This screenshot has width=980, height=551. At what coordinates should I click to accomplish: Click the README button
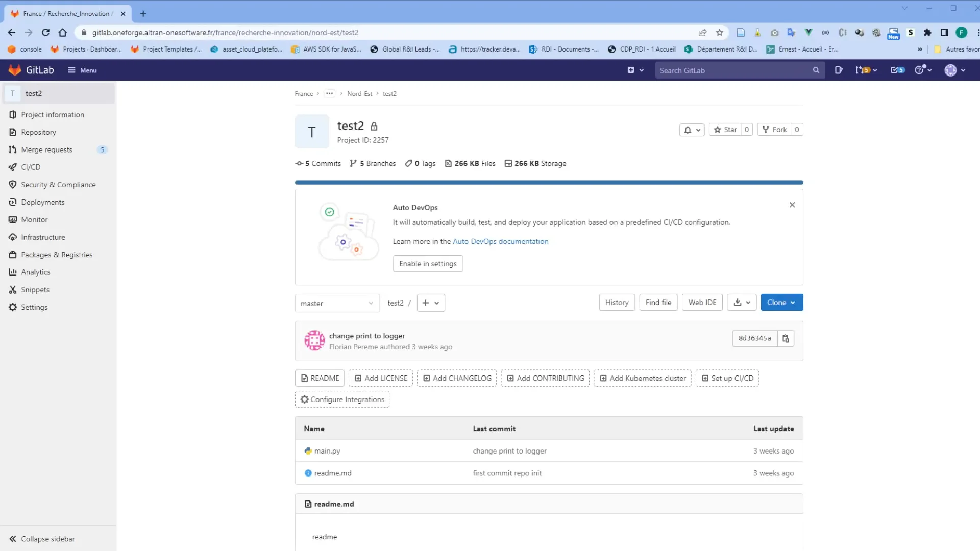(320, 379)
